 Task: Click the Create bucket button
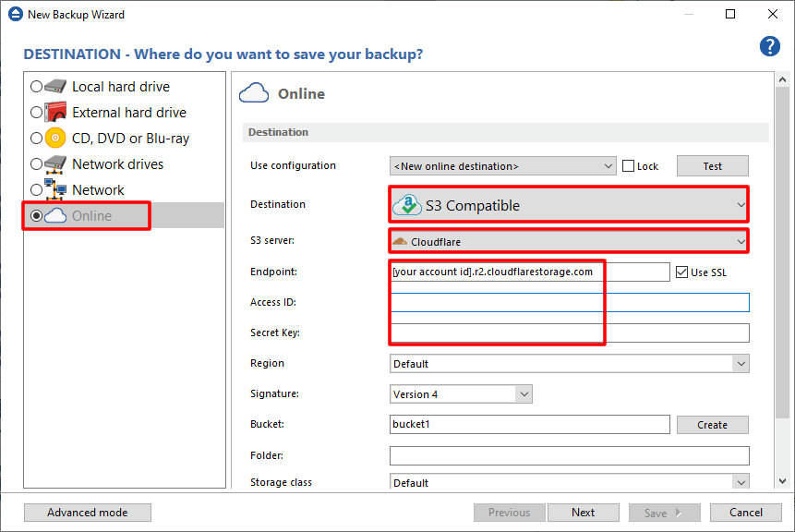click(x=712, y=425)
